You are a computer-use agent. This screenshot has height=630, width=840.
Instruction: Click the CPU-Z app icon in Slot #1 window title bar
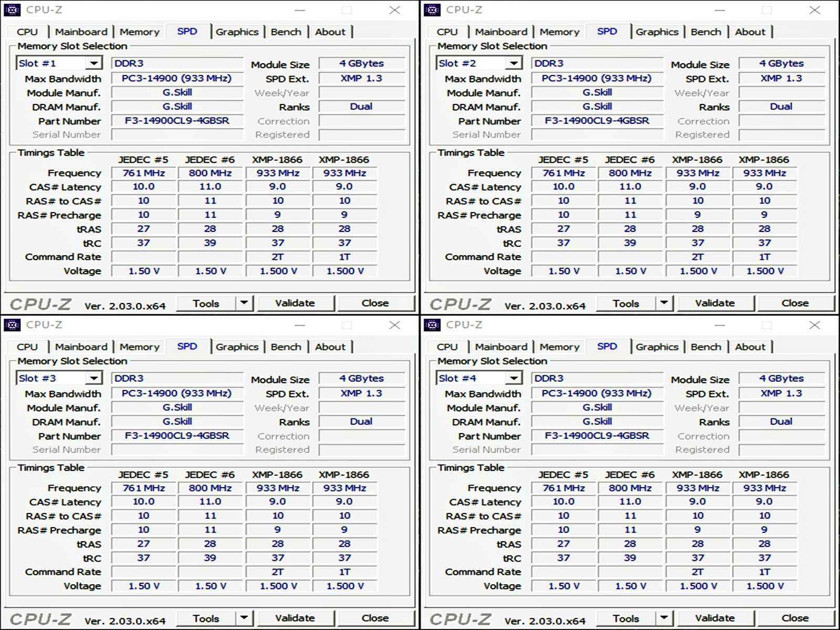coord(12,9)
